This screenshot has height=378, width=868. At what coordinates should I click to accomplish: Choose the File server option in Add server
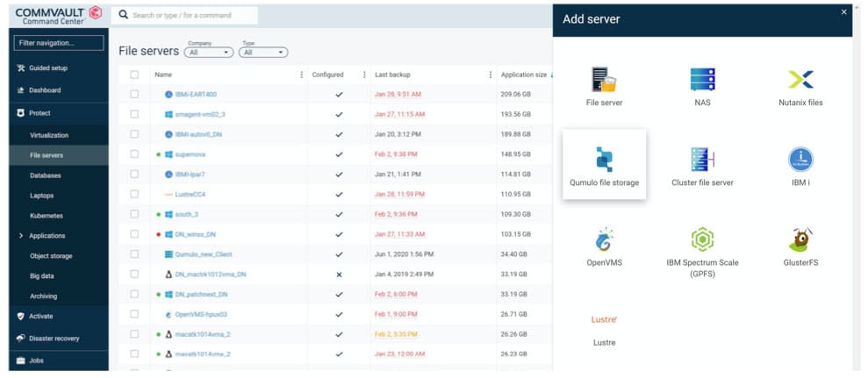(x=604, y=86)
